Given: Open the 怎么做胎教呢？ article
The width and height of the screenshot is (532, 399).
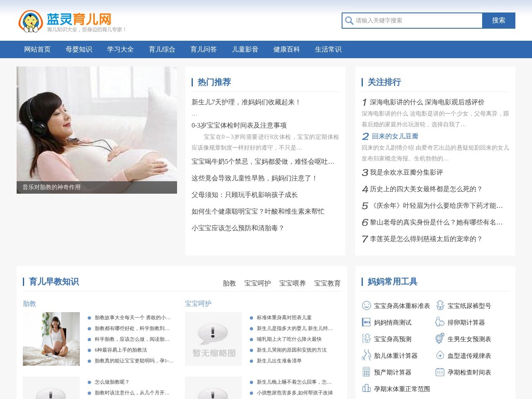Looking at the screenshot, I should point(112,382).
